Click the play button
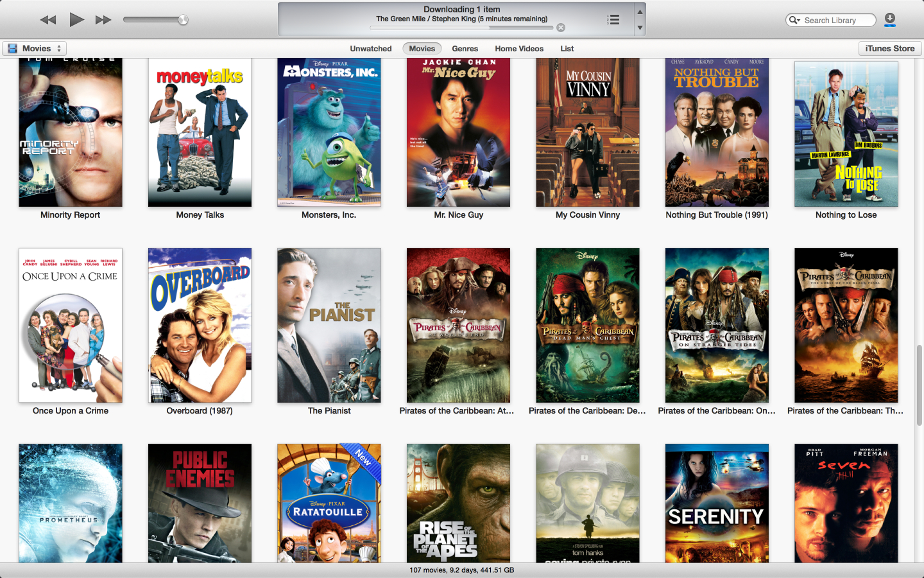Image resolution: width=924 pixels, height=578 pixels. tap(76, 19)
